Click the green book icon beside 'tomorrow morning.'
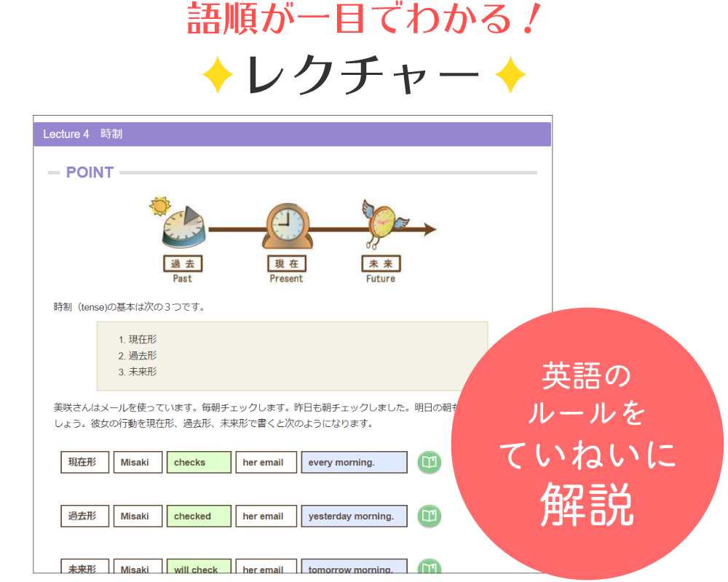 pos(429,567)
